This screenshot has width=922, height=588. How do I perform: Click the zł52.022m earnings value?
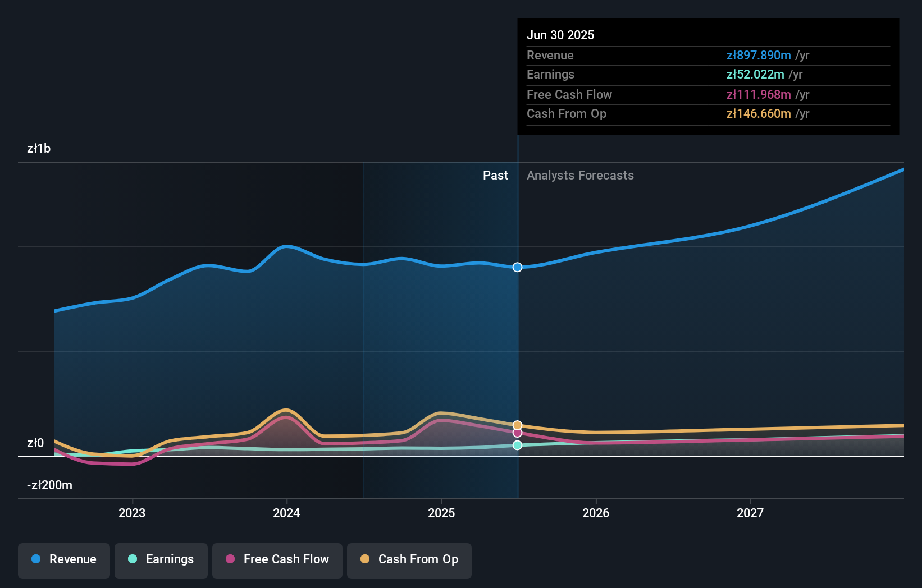point(755,75)
